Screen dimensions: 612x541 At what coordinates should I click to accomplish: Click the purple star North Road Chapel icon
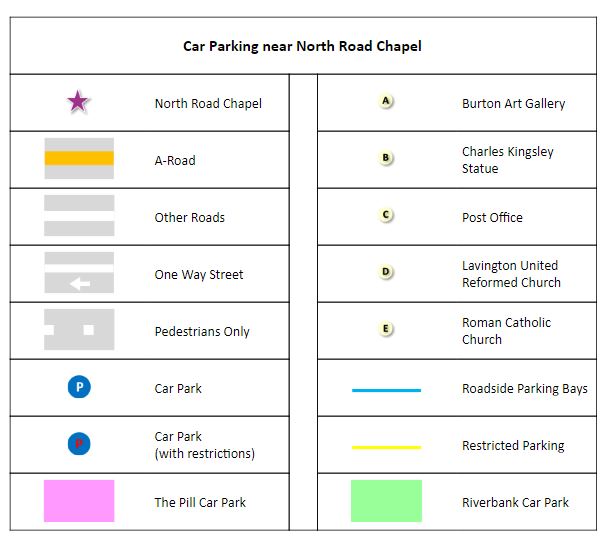click(78, 102)
